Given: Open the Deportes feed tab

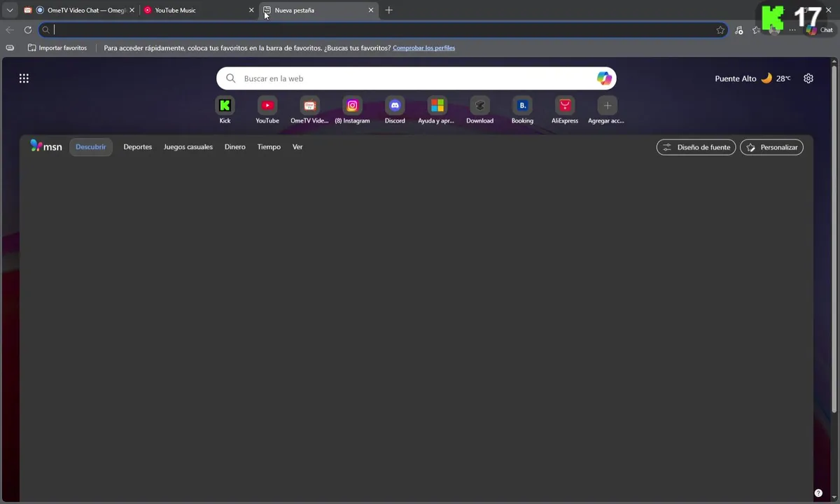Looking at the screenshot, I should pos(138,147).
